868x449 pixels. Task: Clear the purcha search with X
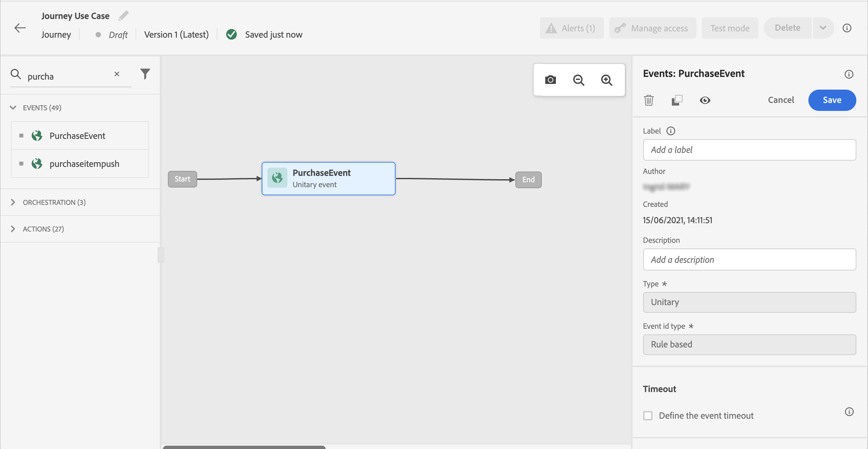tap(117, 74)
